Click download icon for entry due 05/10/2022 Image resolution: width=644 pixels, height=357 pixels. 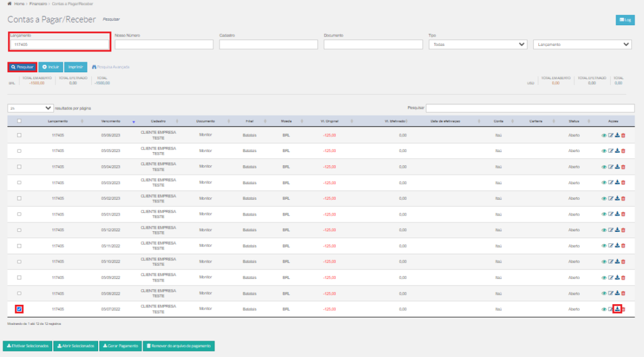coord(618,262)
